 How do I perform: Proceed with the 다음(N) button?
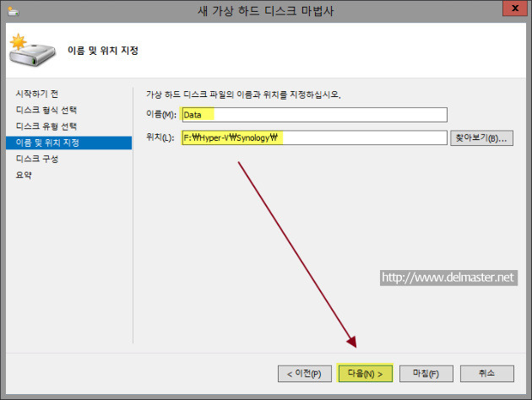(x=365, y=374)
